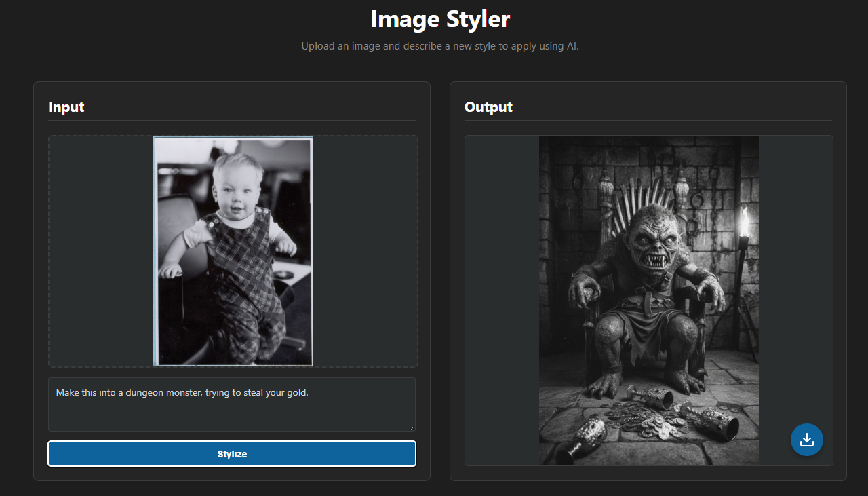
Task: Click empty upload dropzone right of the photo
Action: click(365, 251)
